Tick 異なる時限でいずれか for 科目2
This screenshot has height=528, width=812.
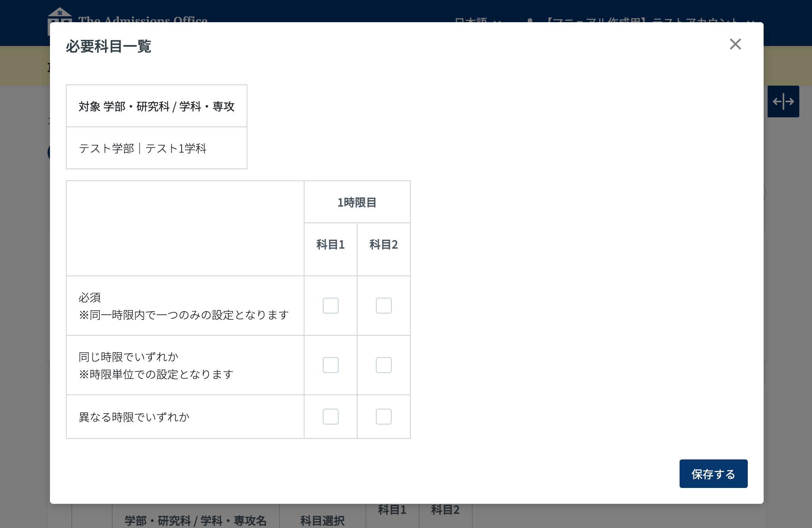(383, 417)
